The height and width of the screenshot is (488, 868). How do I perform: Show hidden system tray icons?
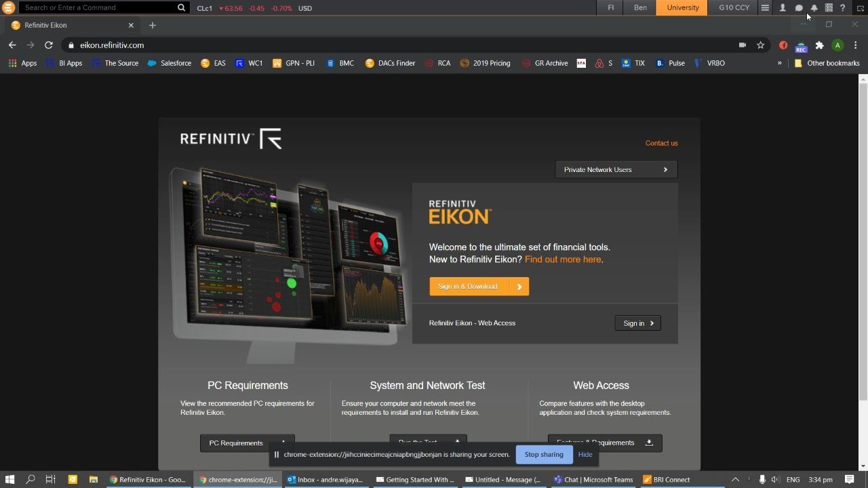coord(735,479)
